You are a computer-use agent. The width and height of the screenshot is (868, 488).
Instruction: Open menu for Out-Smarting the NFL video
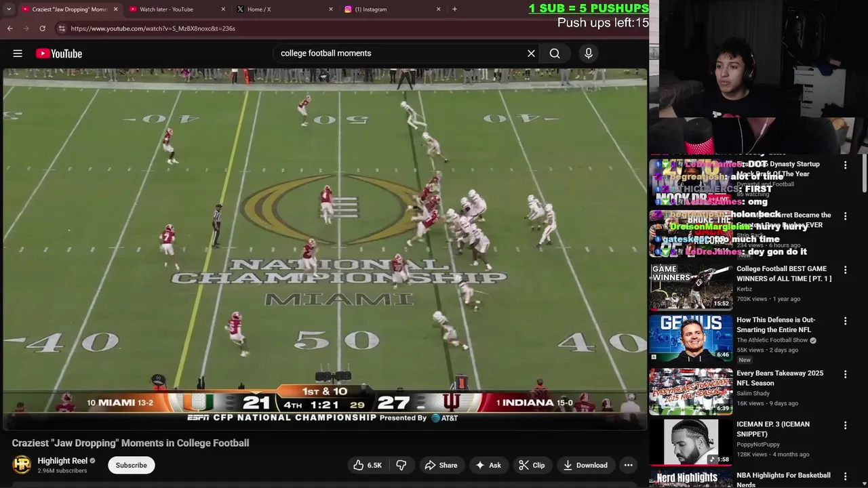tap(845, 321)
